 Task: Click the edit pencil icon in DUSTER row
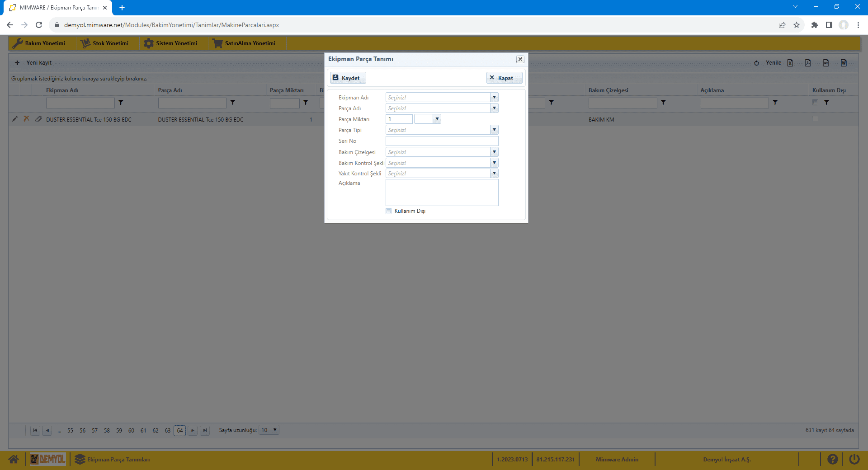(x=15, y=119)
